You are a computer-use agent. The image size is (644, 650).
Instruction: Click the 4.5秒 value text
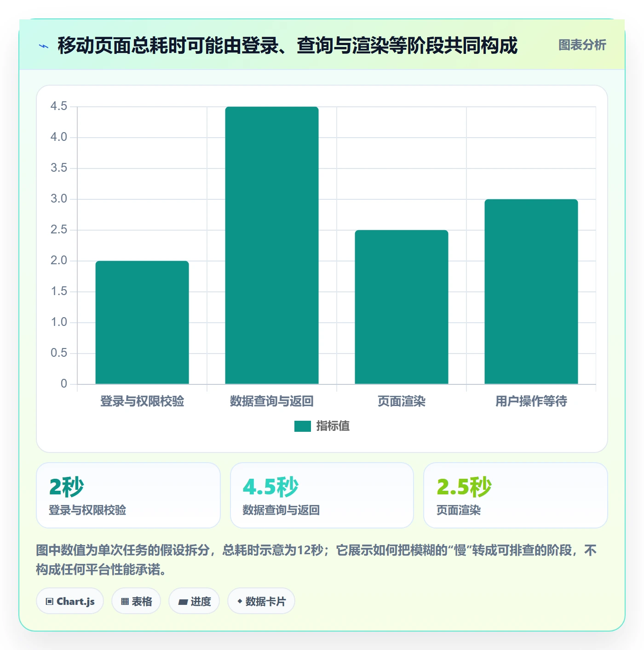click(x=271, y=487)
